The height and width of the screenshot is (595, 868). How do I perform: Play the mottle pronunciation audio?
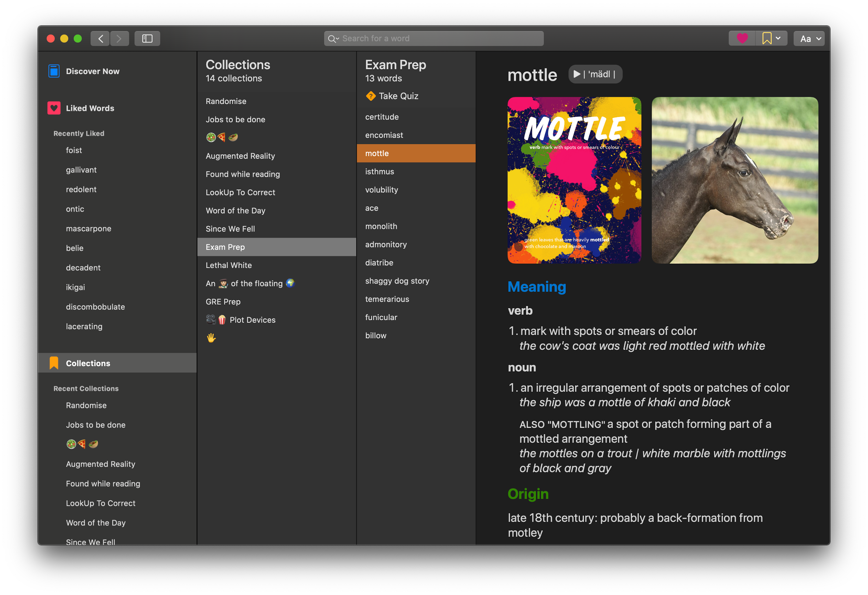point(577,74)
